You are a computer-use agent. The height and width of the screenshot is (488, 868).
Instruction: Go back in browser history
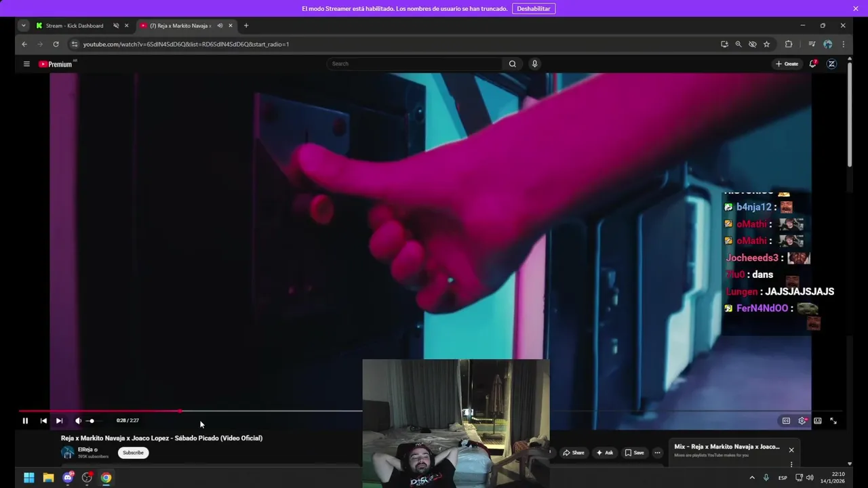(x=24, y=44)
